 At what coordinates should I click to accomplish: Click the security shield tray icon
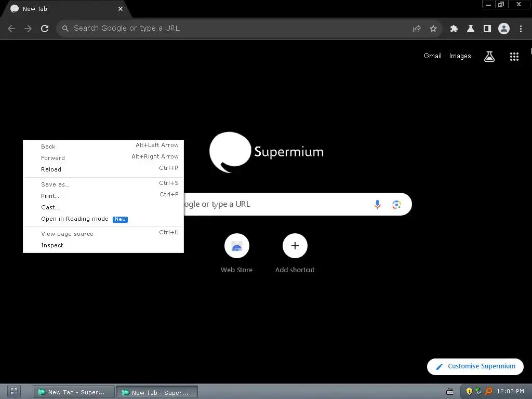coord(469,392)
